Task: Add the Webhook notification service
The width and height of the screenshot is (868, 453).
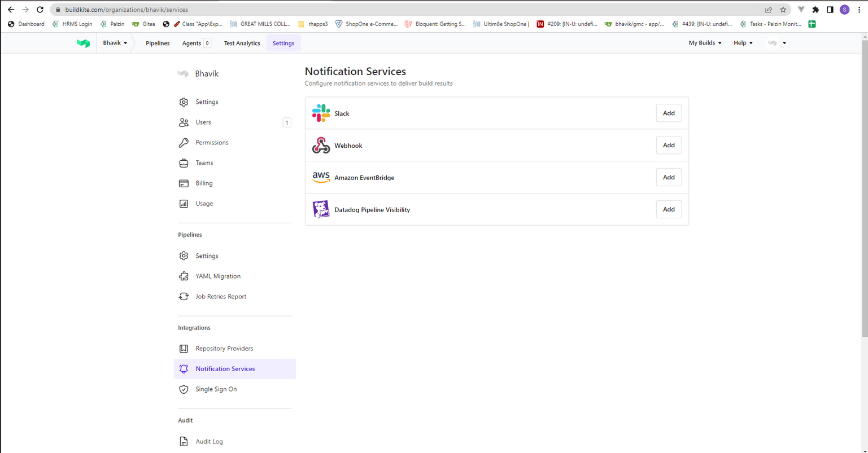Action: [x=669, y=145]
